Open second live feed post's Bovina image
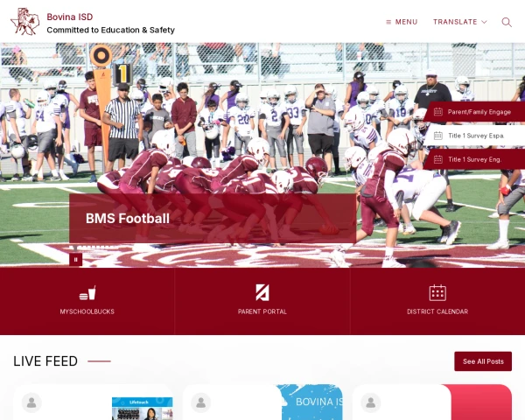Viewport: 525px width, 420px height. pyautogui.click(x=311, y=402)
